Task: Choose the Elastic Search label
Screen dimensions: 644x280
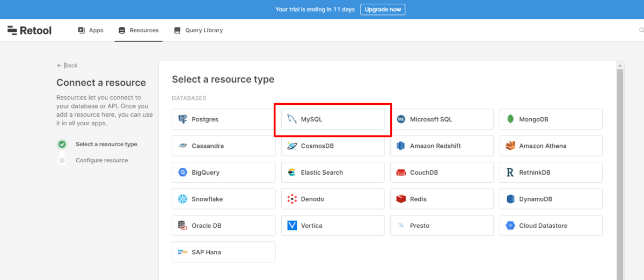Action: [x=322, y=173]
